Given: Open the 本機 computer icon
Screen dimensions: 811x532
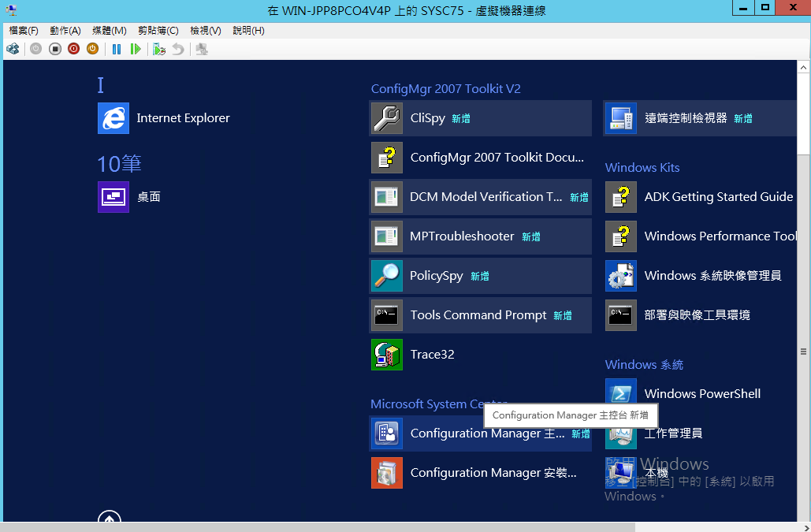Looking at the screenshot, I should [621, 473].
